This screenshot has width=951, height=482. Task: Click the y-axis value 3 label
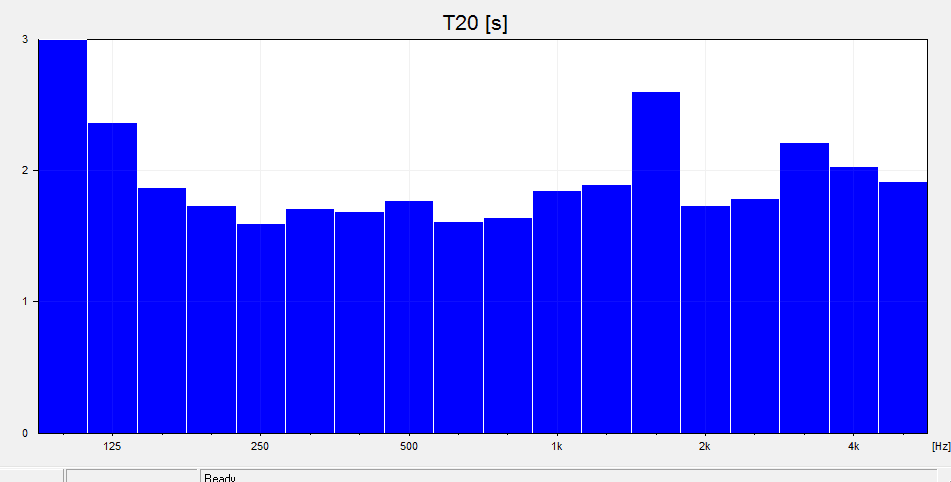click(x=25, y=40)
